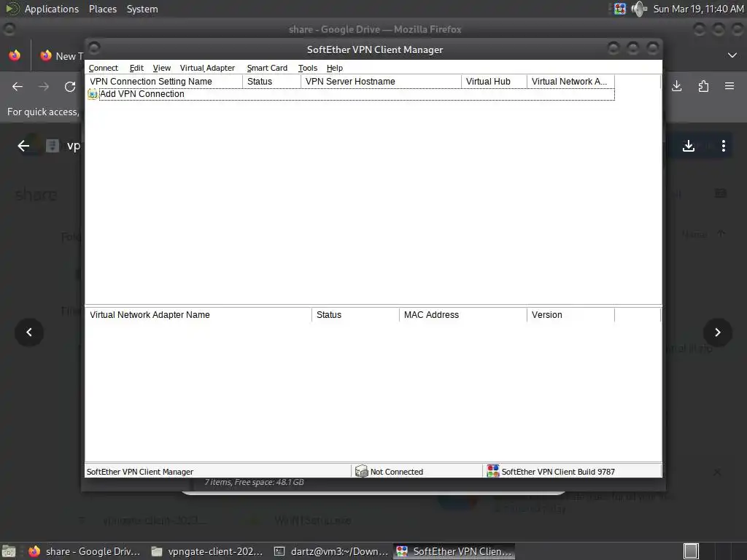Viewport: 747px width, 560px height.
Task: Reload the Firefox page
Action: coord(70,87)
